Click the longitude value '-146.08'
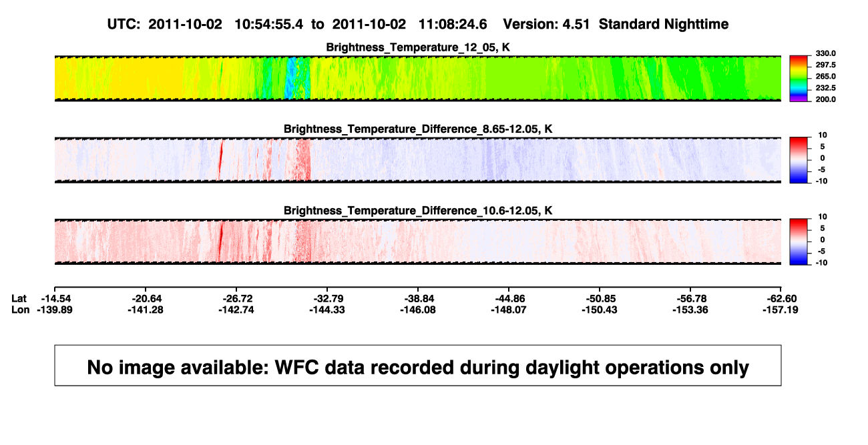The height and width of the screenshot is (445, 868). click(419, 310)
